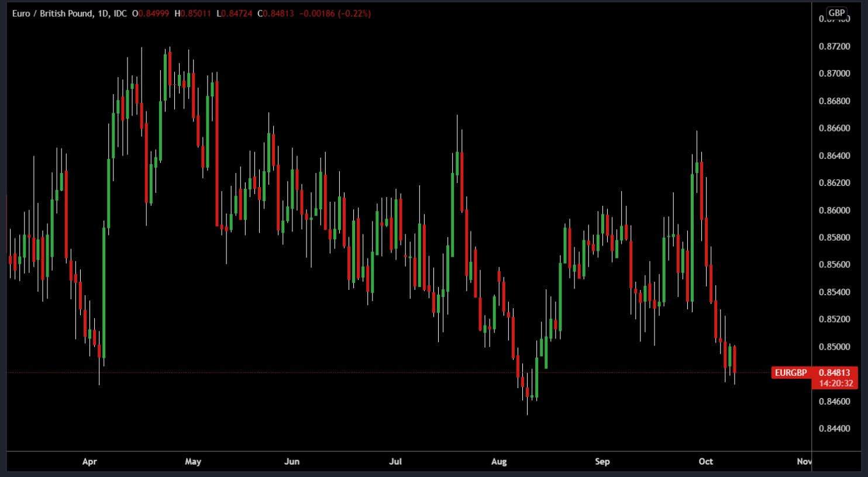
Task: Click the IDC data source label
Action: point(120,13)
